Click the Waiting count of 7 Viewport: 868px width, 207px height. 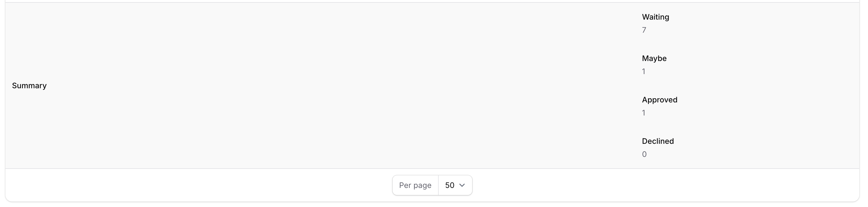point(644,30)
